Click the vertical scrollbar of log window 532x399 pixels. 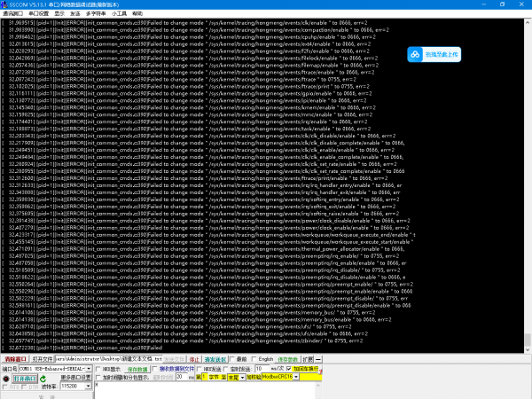528,177
